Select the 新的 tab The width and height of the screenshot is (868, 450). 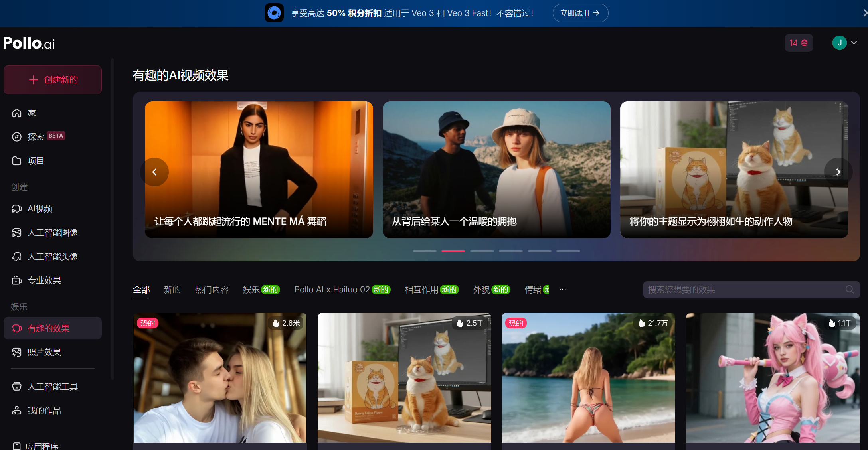click(172, 290)
